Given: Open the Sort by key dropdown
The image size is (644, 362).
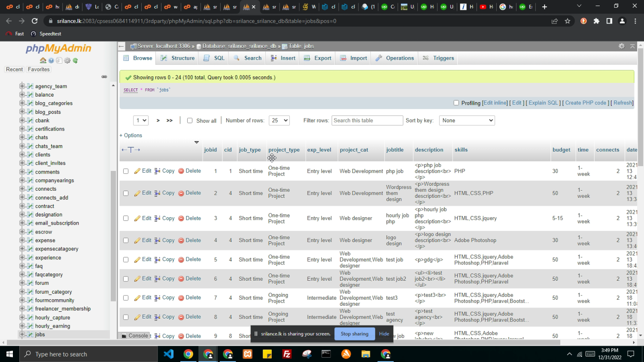Looking at the screenshot, I should point(467,121).
